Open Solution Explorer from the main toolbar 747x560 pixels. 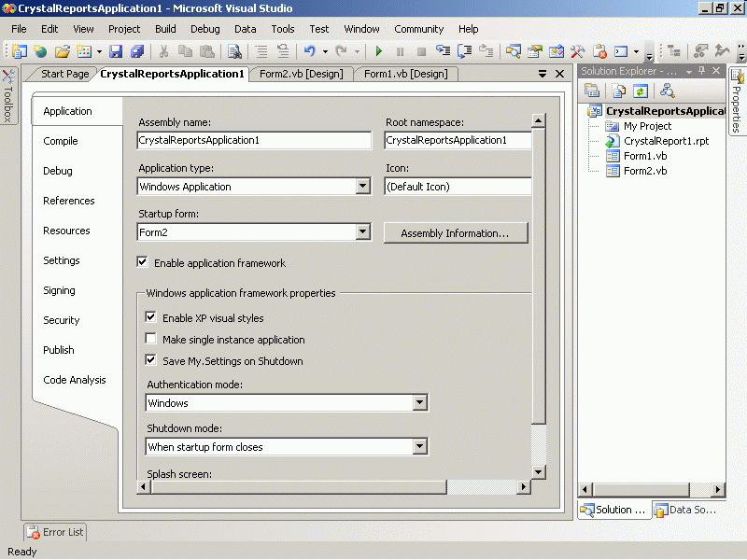(x=513, y=51)
